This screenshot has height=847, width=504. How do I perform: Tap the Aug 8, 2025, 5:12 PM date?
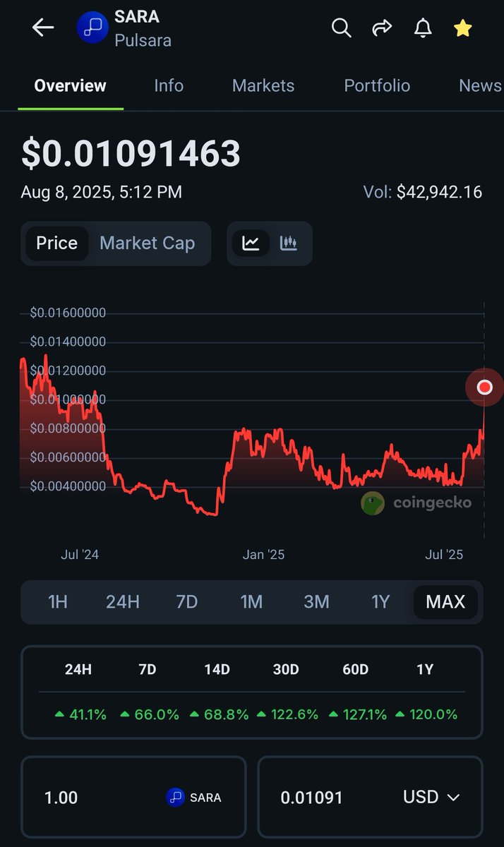pos(102,192)
